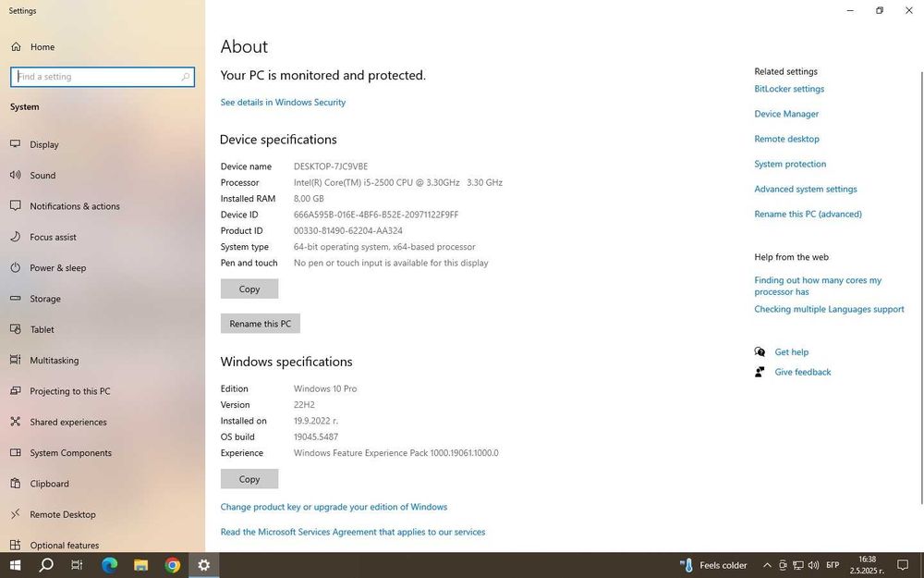
Task: Select the Windows 10 Pro edition text
Action: 325,388
